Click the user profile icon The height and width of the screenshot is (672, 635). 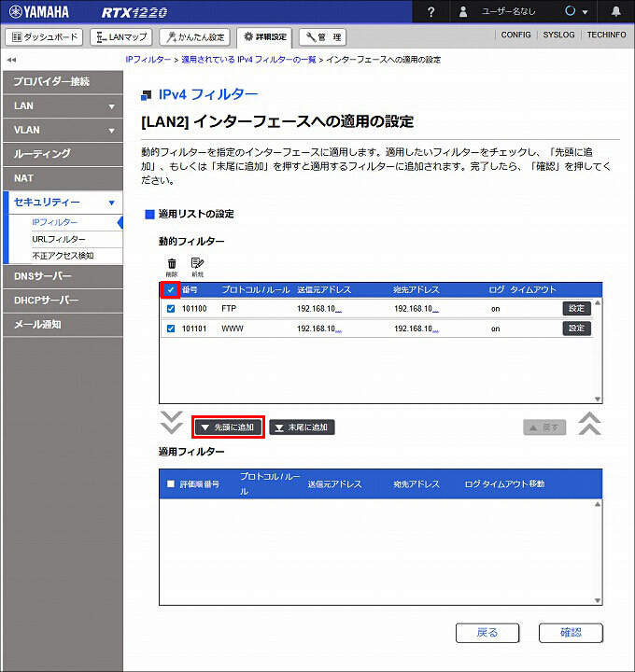click(463, 11)
